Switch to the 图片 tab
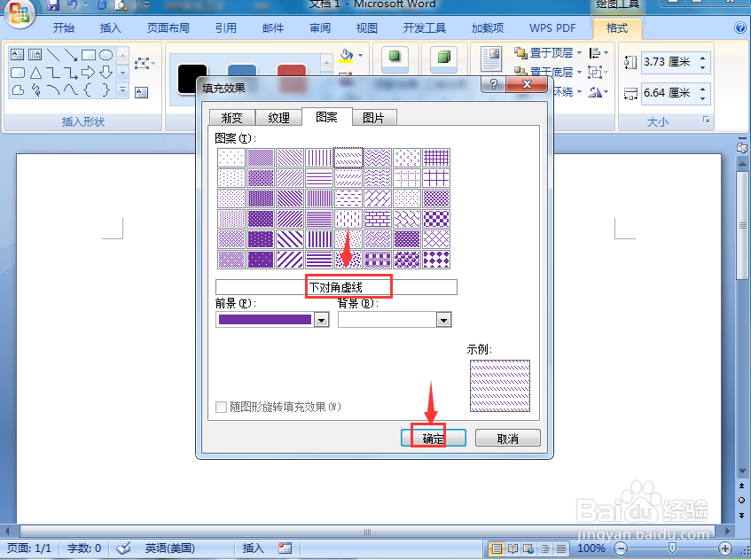 pos(373,117)
